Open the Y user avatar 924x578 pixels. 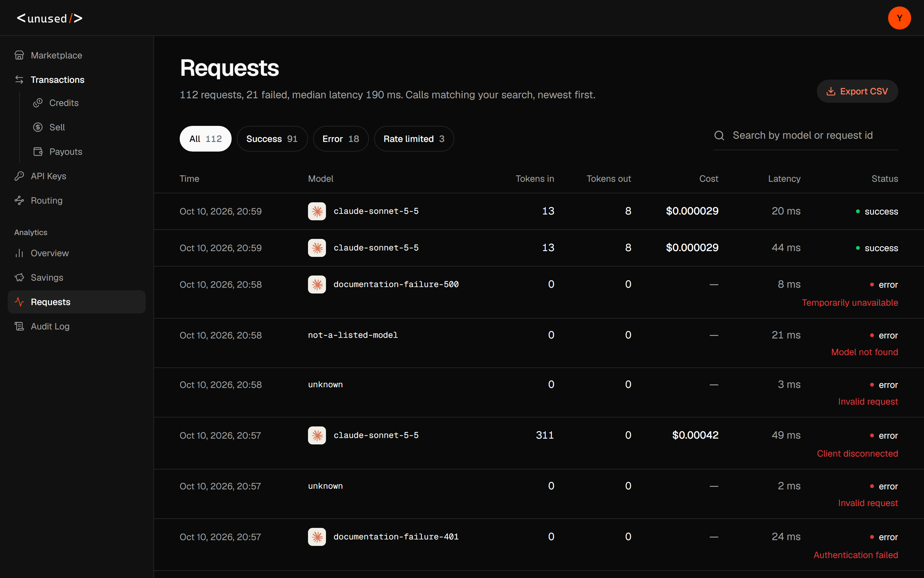coord(899,18)
